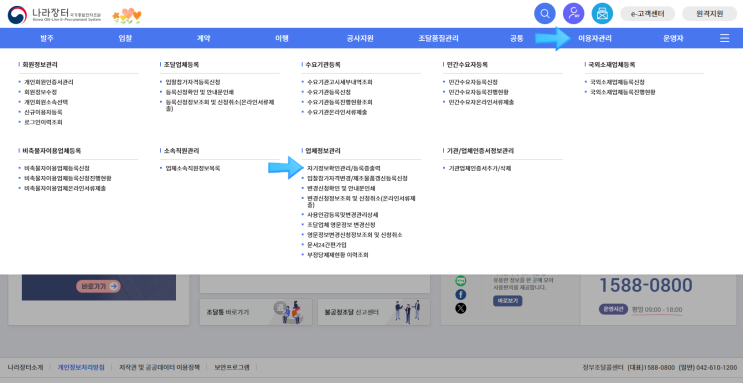Open 변경신청정보조회 및 신청취소 link
The height and width of the screenshot is (383, 743).
pos(362,201)
